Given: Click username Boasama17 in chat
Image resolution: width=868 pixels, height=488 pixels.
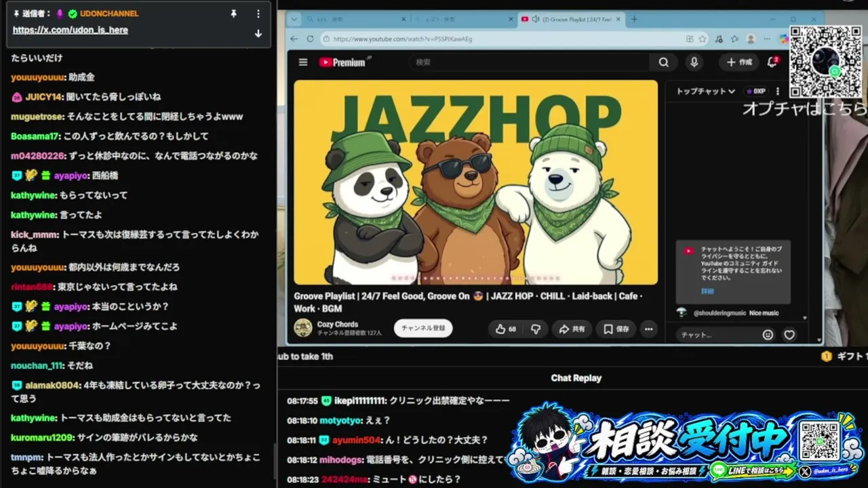Looking at the screenshot, I should pyautogui.click(x=35, y=136).
